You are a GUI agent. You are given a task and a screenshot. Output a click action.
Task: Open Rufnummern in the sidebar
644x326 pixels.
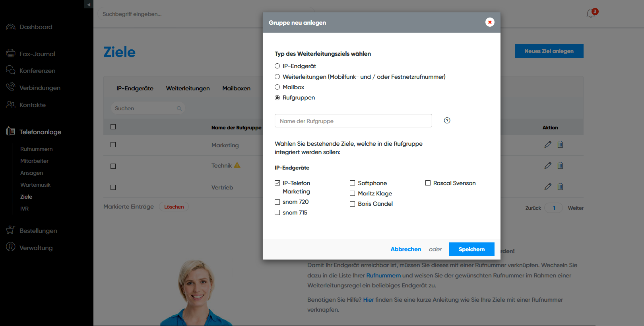coord(36,149)
